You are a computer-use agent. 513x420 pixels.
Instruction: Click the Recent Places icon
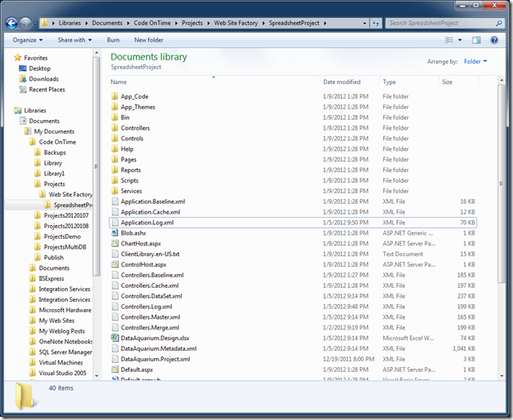coord(23,89)
